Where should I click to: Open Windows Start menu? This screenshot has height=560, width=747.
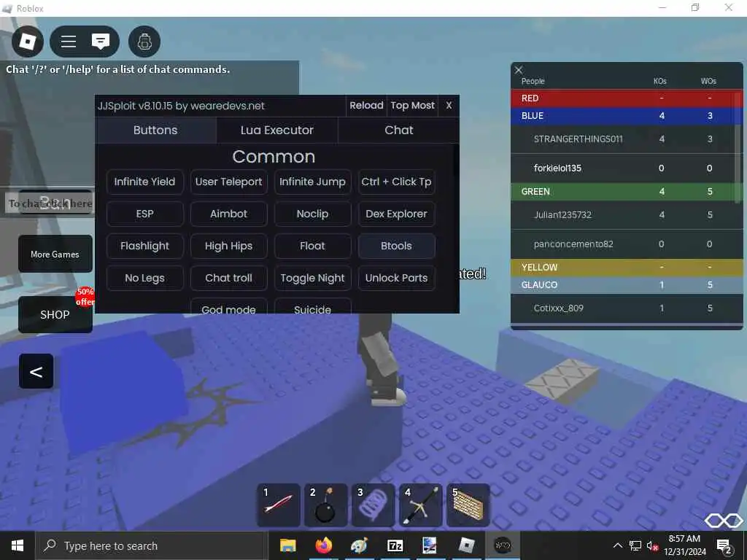[x=18, y=545]
